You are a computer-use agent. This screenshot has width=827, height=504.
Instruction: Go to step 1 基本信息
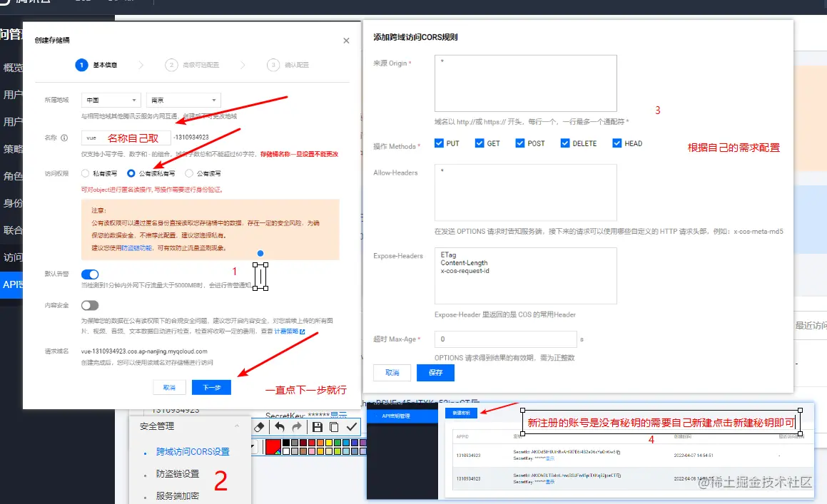pyautogui.click(x=96, y=65)
